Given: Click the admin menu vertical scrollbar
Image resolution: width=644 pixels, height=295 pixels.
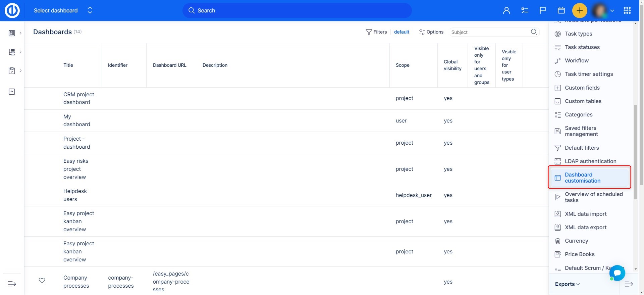Looking at the screenshot, I should 635,152.
